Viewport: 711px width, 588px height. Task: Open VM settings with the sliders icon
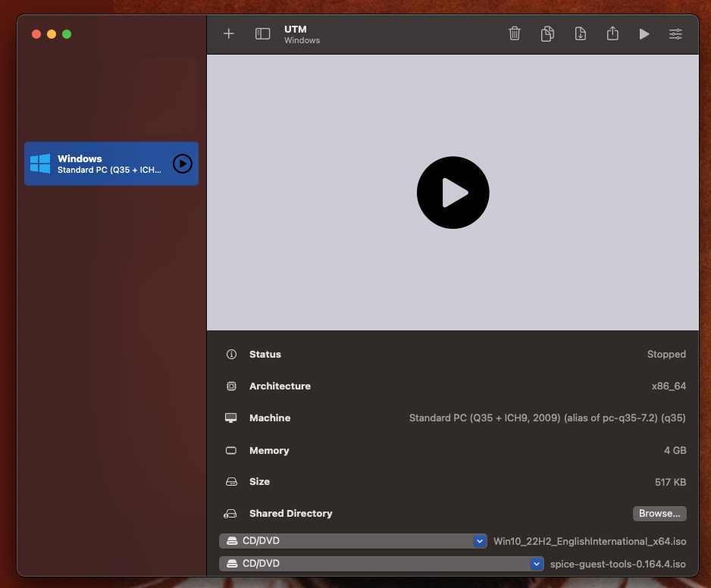click(x=675, y=34)
